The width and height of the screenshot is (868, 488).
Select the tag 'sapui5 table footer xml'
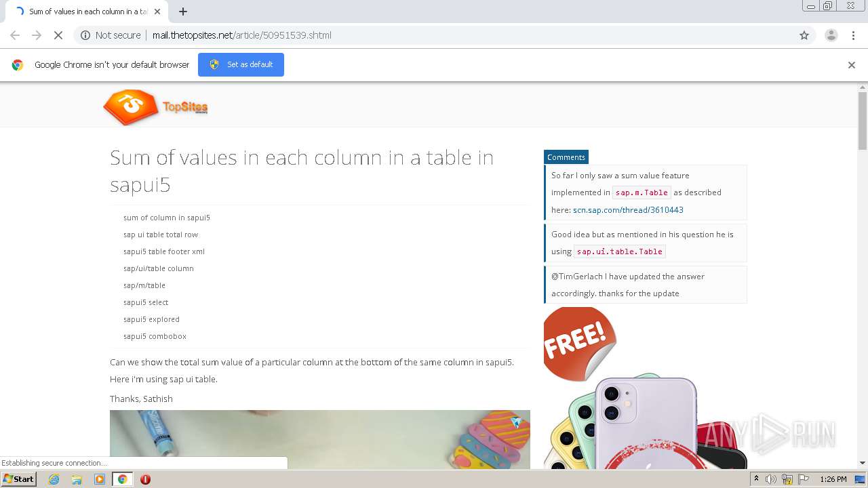click(164, 251)
